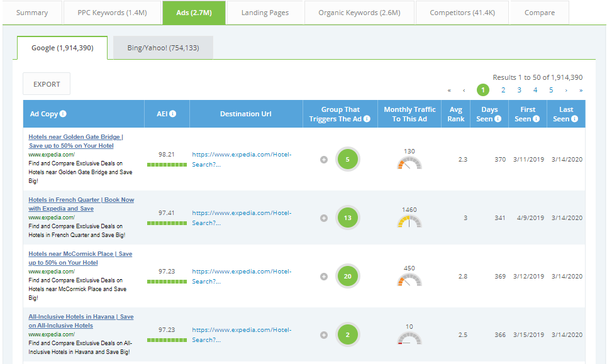The height and width of the screenshot is (364, 607).
Task: Open the Competitors (41.4K) tab
Action: click(461, 13)
